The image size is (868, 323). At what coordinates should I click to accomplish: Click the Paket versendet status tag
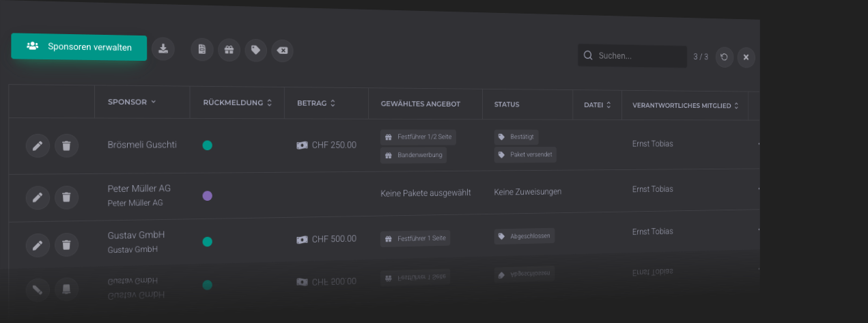(x=525, y=154)
